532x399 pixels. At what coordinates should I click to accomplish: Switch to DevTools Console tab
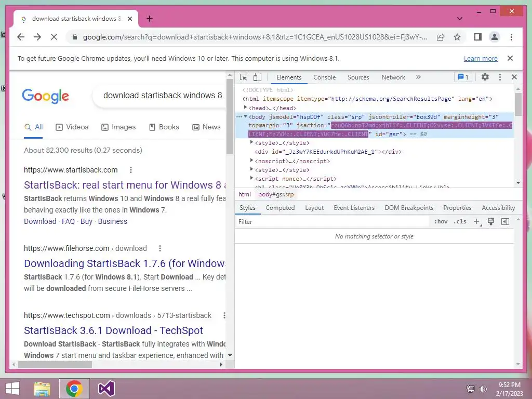click(x=324, y=77)
